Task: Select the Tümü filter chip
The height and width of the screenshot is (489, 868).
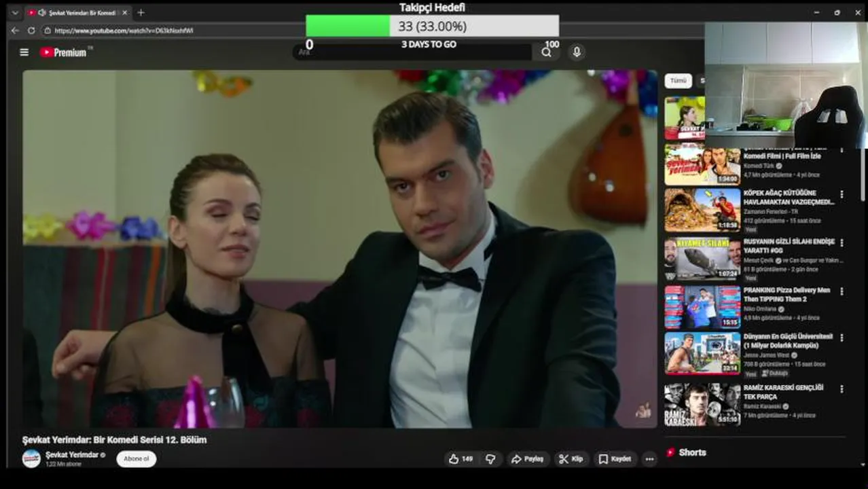Action: click(x=678, y=81)
